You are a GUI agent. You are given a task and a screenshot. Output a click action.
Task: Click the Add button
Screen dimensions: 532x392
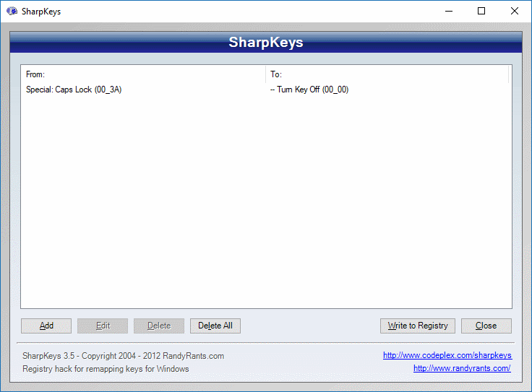(x=46, y=326)
